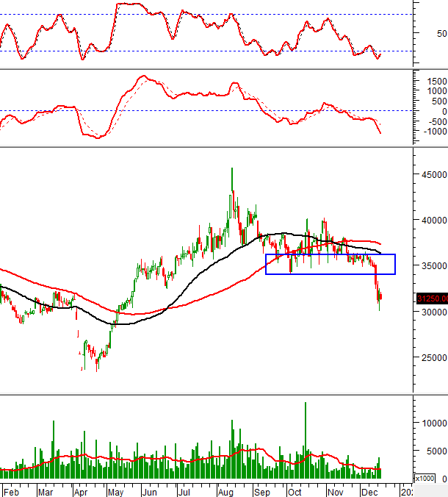Click the 40000 price axis label
The image size is (448, 497).
[430, 220]
